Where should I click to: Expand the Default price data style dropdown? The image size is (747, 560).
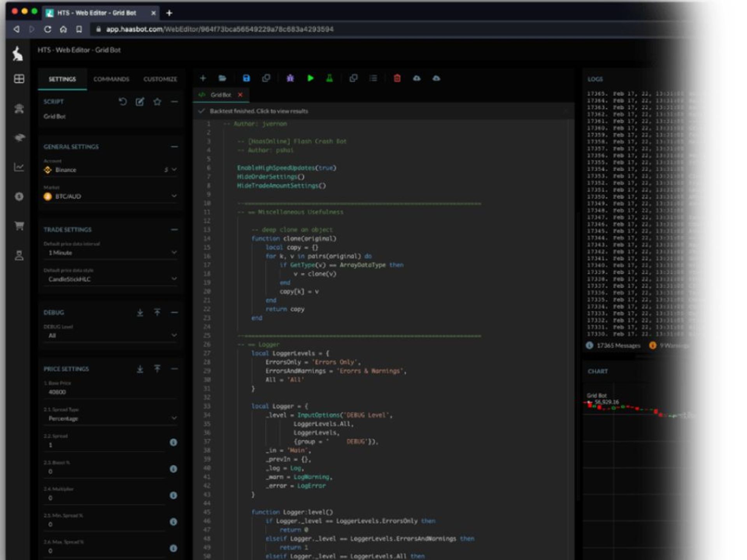(x=111, y=279)
